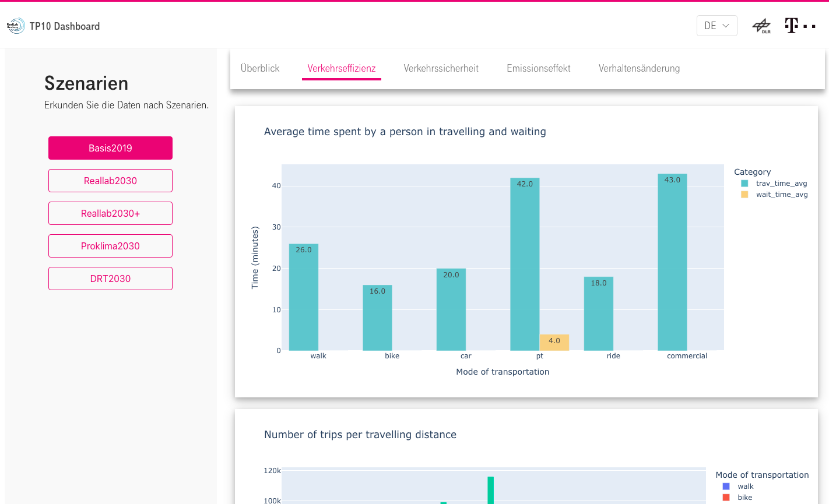
Task: Open the Verhaltensänderung tab
Action: click(x=639, y=68)
